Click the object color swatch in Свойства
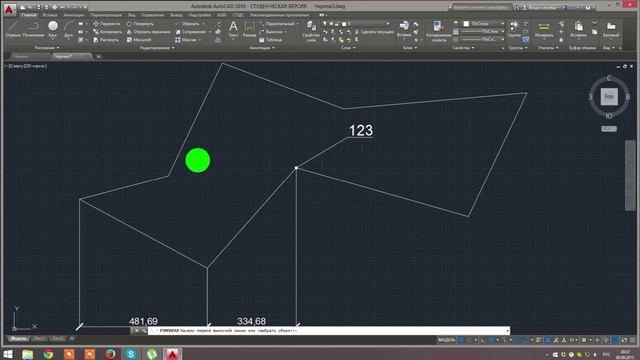The width and height of the screenshot is (640, 360). click(x=466, y=24)
